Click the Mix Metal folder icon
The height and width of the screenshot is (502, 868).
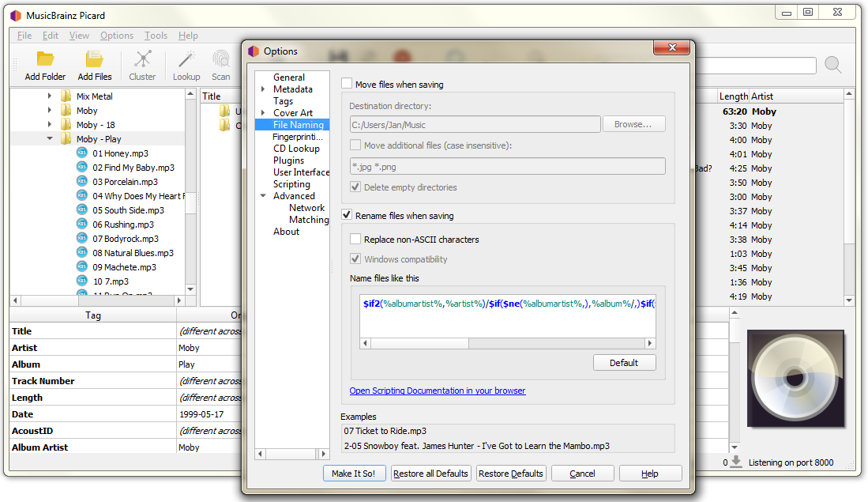coord(66,96)
